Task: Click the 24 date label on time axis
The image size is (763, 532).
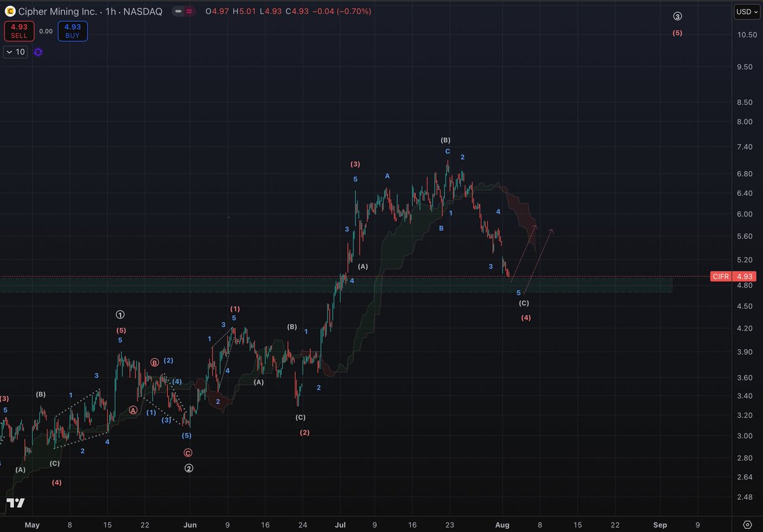Action: tap(303, 525)
